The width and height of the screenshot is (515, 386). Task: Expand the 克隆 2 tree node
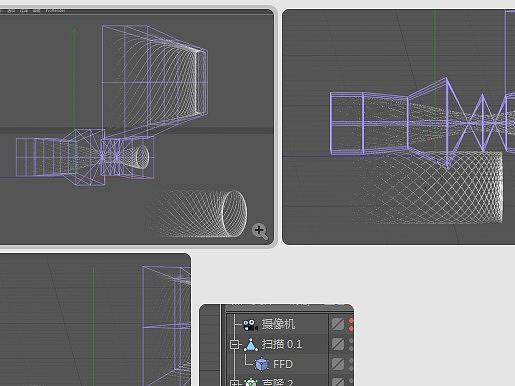[x=235, y=383]
